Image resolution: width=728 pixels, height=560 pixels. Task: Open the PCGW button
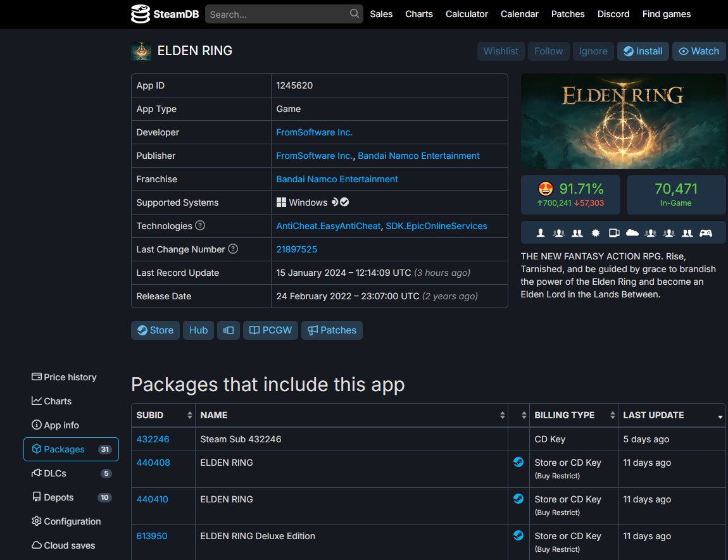coord(270,330)
